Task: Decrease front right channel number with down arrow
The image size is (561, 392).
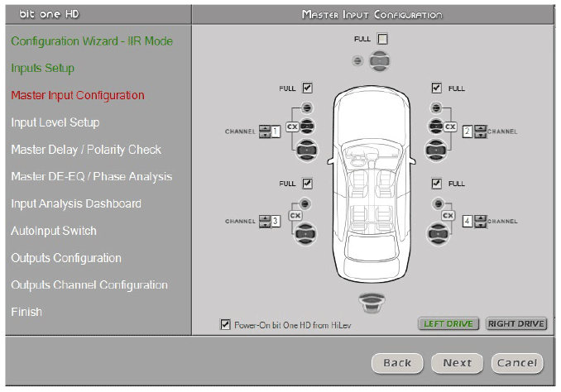Action: tap(481, 135)
